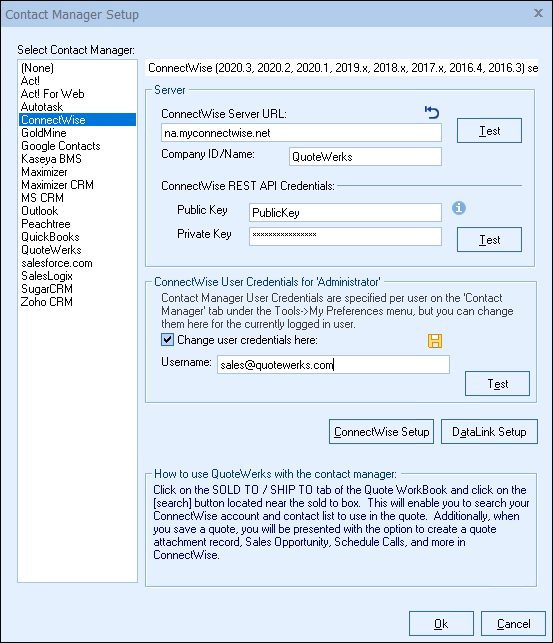Image resolution: width=553 pixels, height=643 pixels.
Task: Select GoldMine contact manager
Action: [77, 133]
